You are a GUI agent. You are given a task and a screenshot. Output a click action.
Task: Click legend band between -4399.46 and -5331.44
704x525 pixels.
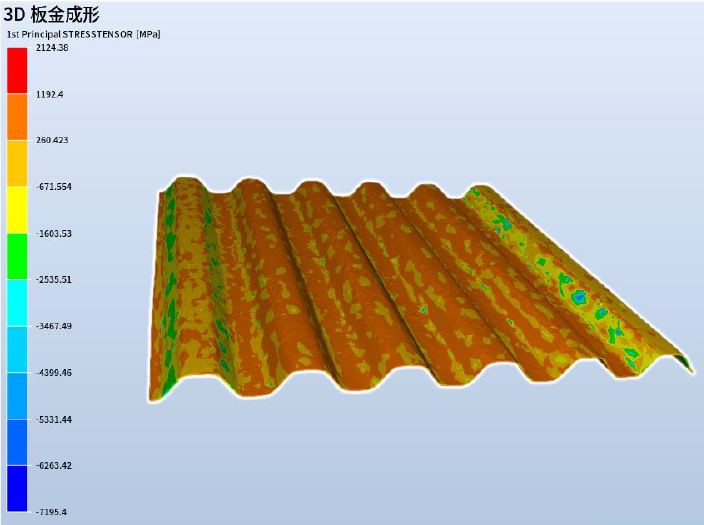tap(17, 396)
